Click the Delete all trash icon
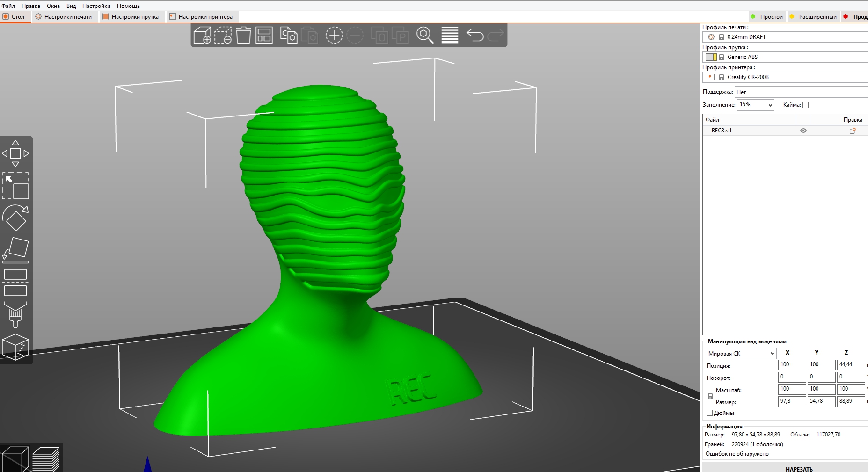 point(243,35)
